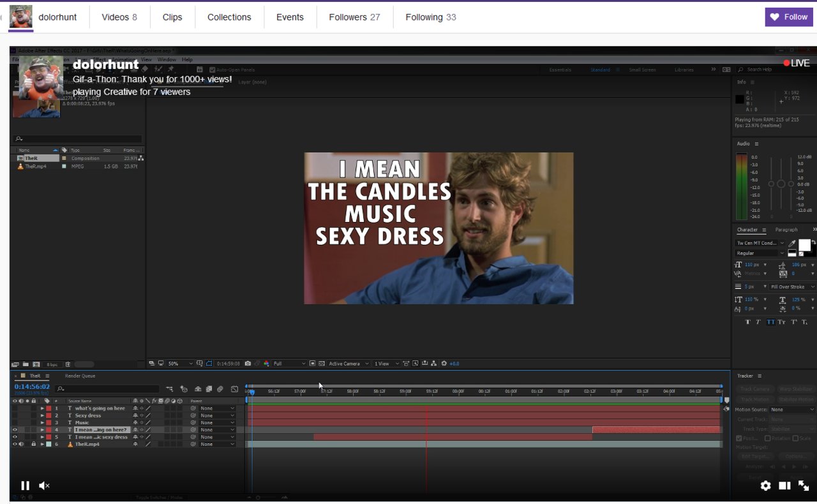Open the Videos 8 tab
The width and height of the screenshot is (817, 504).
119,17
